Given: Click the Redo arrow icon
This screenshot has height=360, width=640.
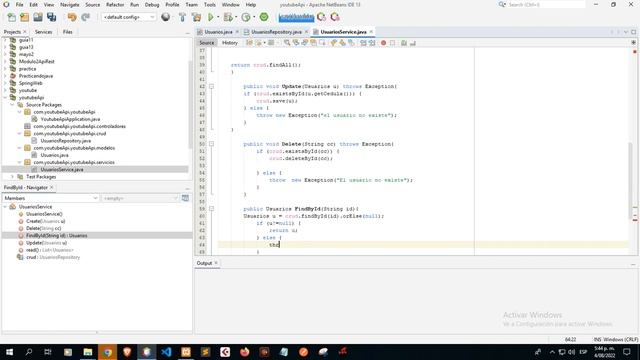Looking at the screenshot, I should (85, 17).
